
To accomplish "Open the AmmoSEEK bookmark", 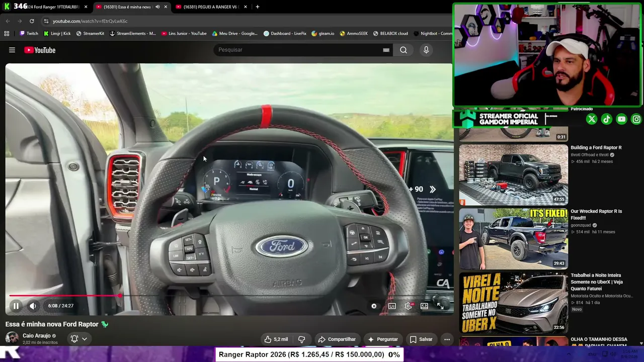I will (354, 34).
